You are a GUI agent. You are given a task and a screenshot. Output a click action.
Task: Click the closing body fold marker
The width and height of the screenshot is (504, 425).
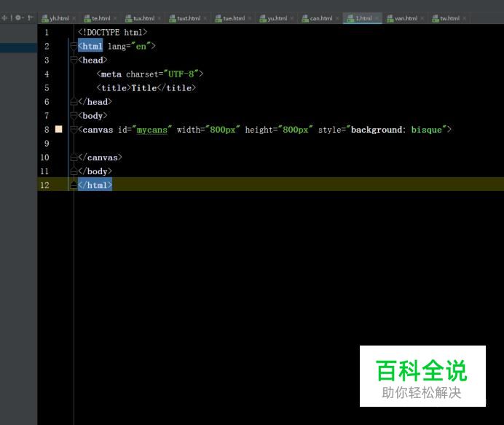[x=74, y=171]
